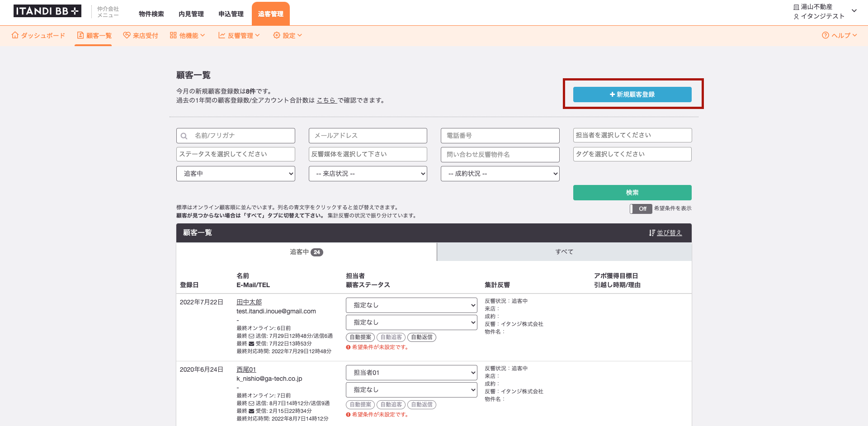
Task: Click the 並び替え sort link
Action: (x=665, y=233)
